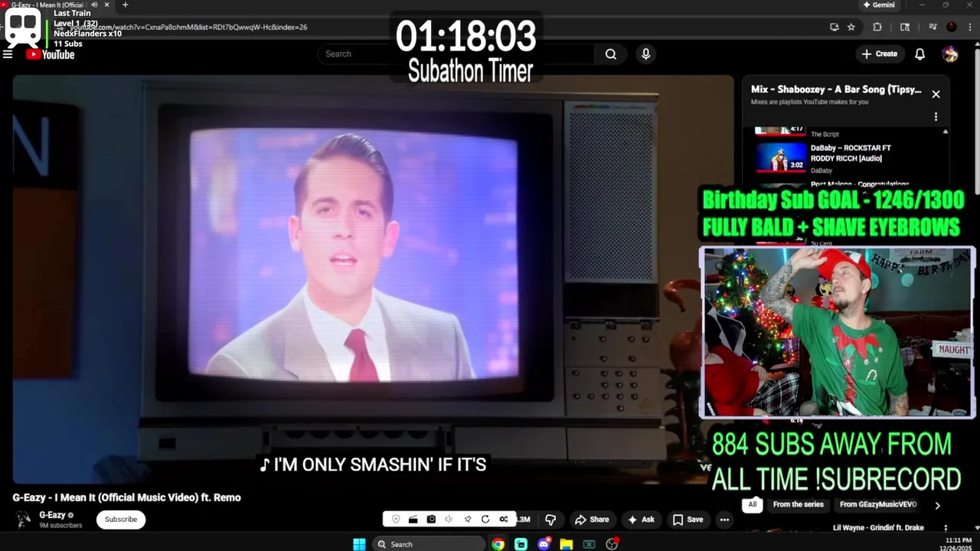Start voice search with the microphone icon

(645, 54)
